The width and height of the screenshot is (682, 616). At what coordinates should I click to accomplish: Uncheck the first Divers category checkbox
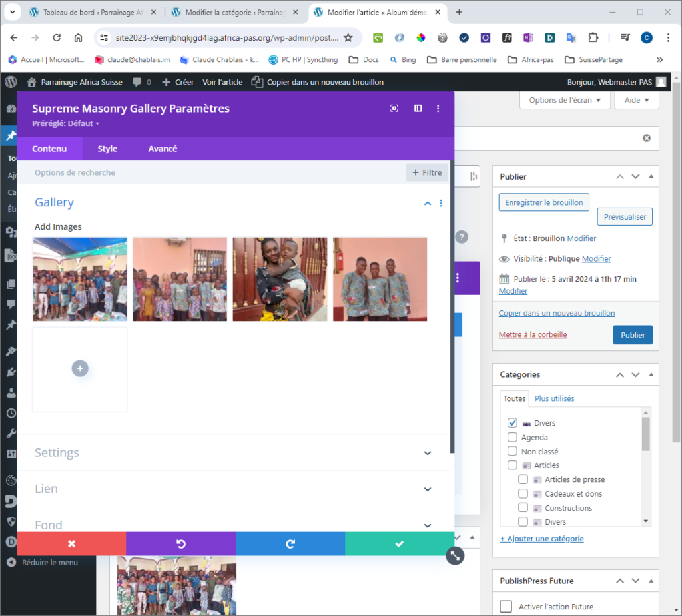(x=512, y=423)
